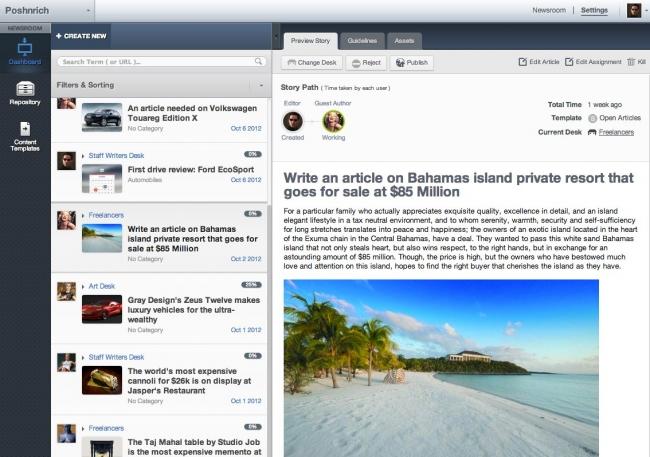Click the 0% badge on cannoli story
This screenshot has width=650, height=457.
pos(253,355)
